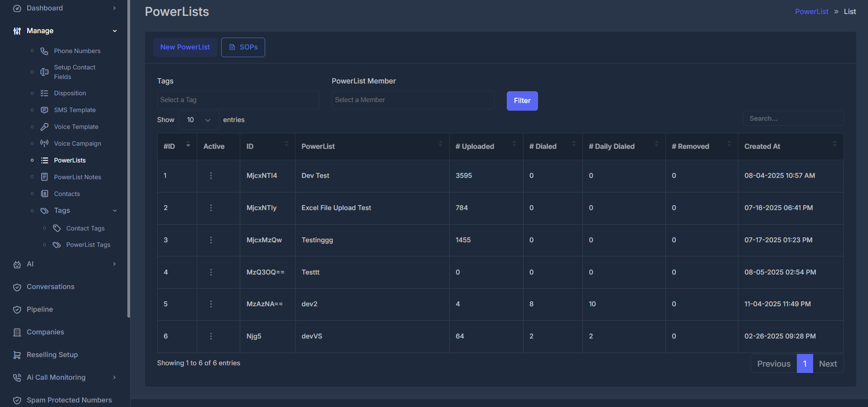The height and width of the screenshot is (407, 868).
Task: Click the Dashboard gauge icon
Action: coord(17,8)
